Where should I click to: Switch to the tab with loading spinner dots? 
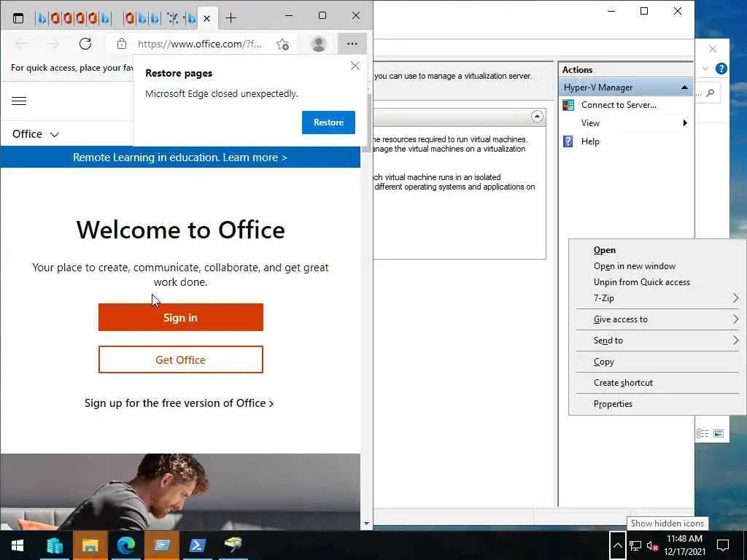(x=173, y=18)
